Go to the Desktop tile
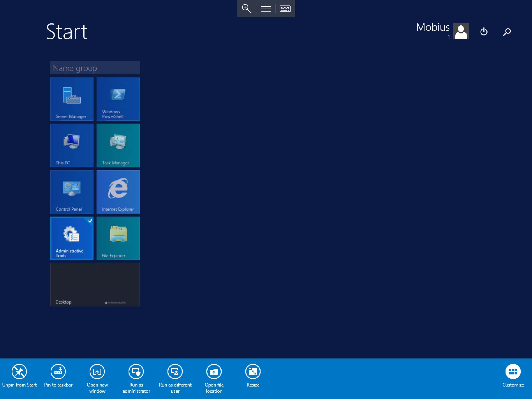The image size is (532, 399). (95, 285)
